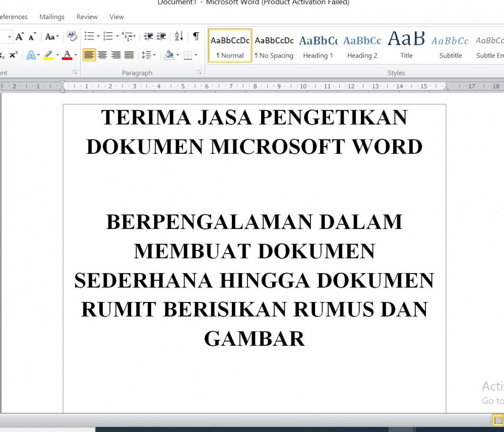Click the line BERPENGALAMAN DALAM
The width and height of the screenshot is (504, 432).
coord(255,221)
